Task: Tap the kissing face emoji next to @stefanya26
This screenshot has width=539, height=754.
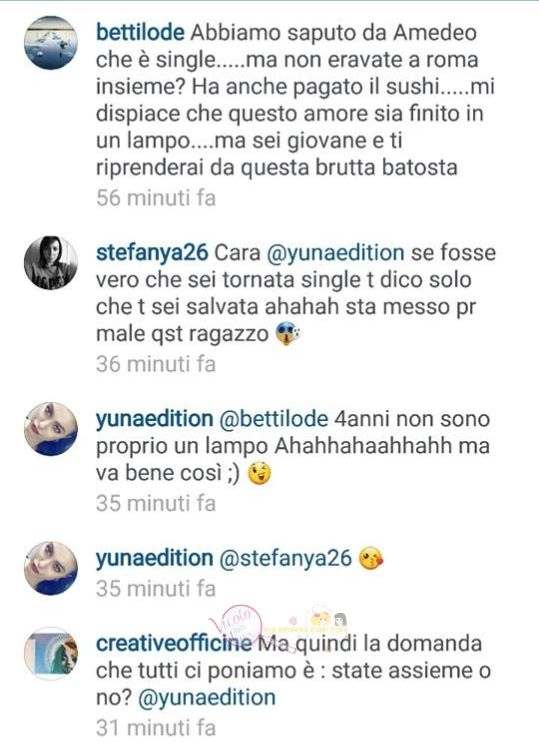Action: coord(371,559)
